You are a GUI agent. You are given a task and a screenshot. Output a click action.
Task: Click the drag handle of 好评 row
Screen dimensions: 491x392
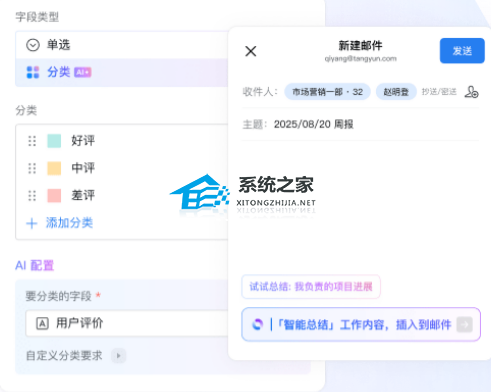[x=32, y=141]
